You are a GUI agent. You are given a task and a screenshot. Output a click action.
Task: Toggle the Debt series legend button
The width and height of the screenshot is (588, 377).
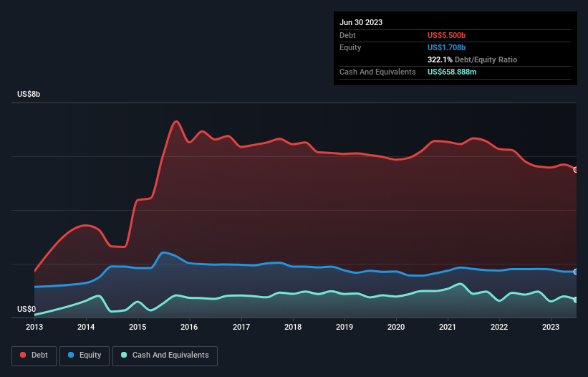coord(34,355)
